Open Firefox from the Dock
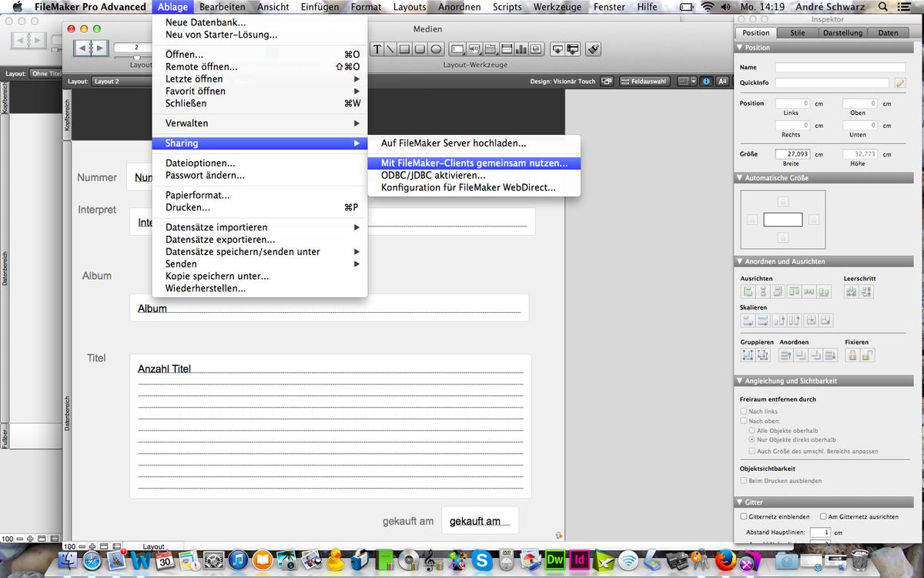This screenshot has height=578, width=924. (727, 560)
